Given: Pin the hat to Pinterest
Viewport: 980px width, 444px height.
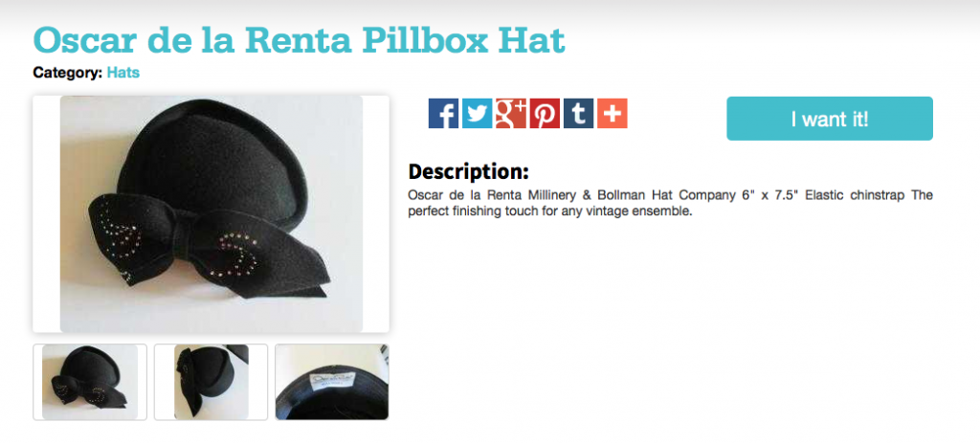Looking at the screenshot, I should click(x=545, y=113).
